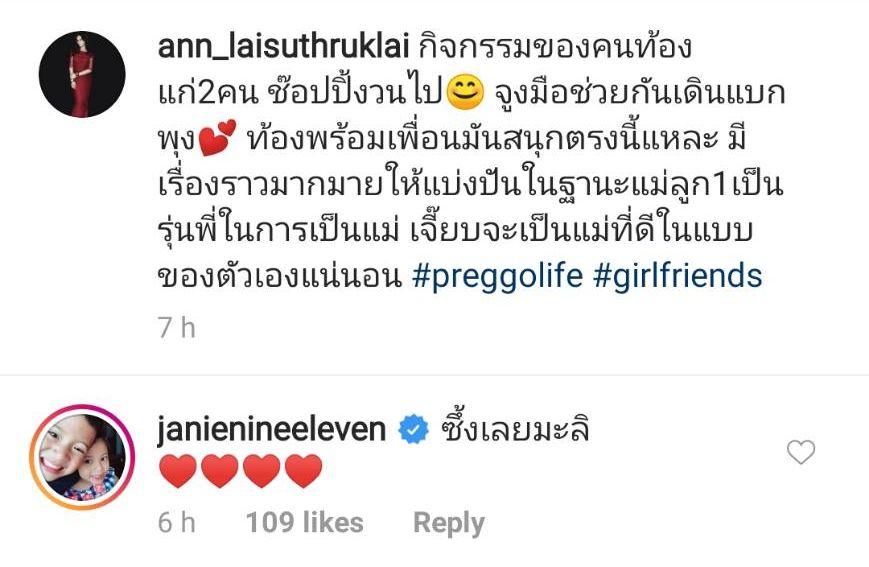Screen dimensions: 869x567
Task: Open the janienineeleven username link
Action: (x=272, y=430)
